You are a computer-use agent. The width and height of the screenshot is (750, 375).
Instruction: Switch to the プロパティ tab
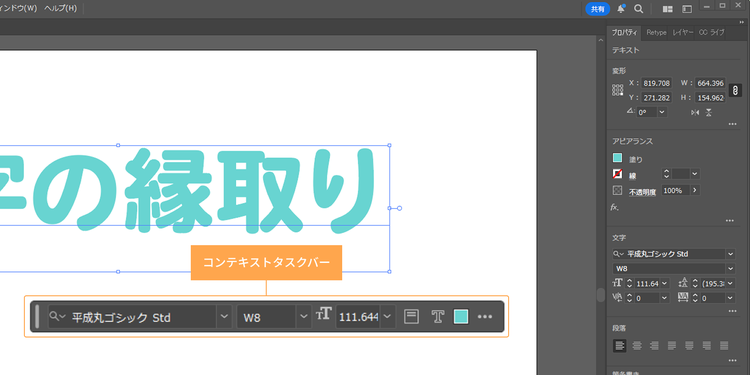point(624,33)
